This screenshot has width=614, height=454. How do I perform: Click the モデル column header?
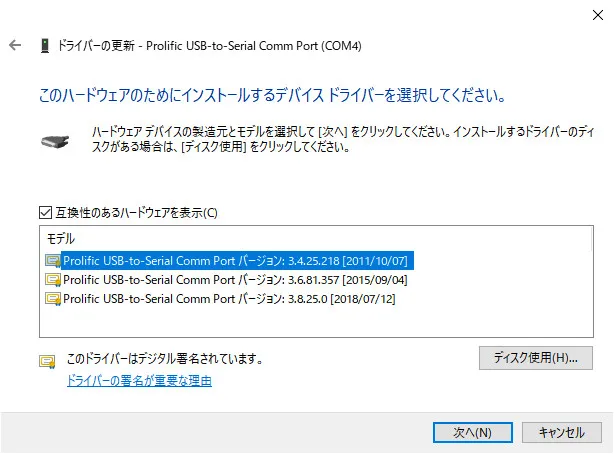pos(61,238)
